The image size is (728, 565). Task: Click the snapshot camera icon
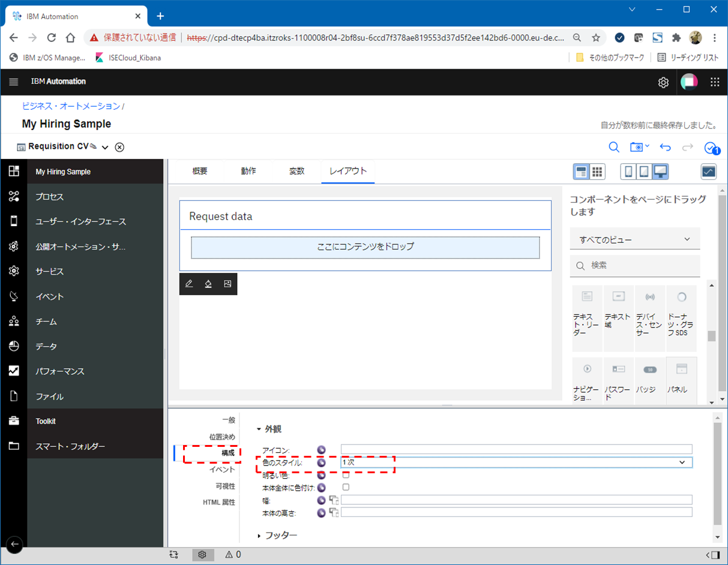pos(636,147)
